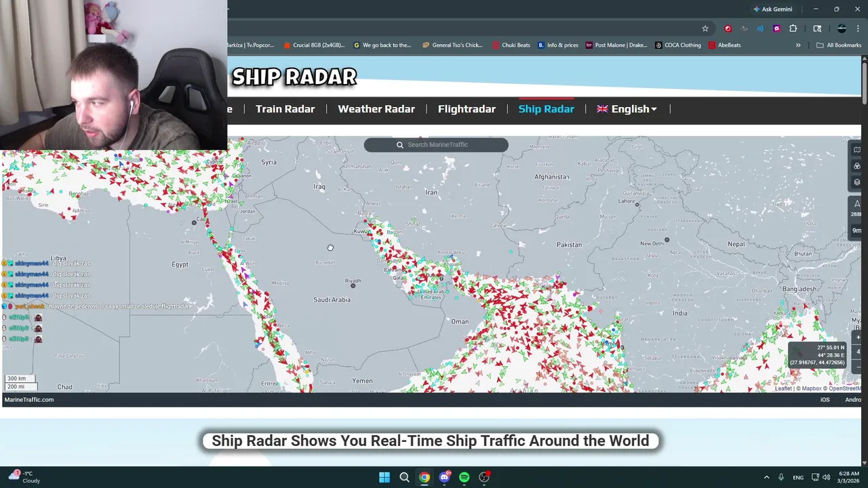Open the English language dropdown
Viewport: 868px width, 488px height.
[x=627, y=109]
